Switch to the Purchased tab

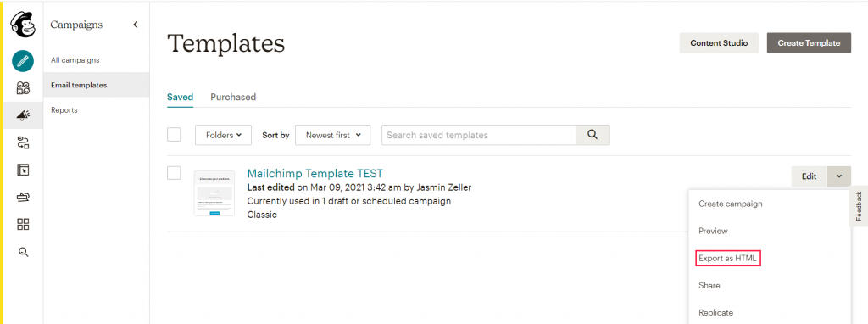pos(233,97)
